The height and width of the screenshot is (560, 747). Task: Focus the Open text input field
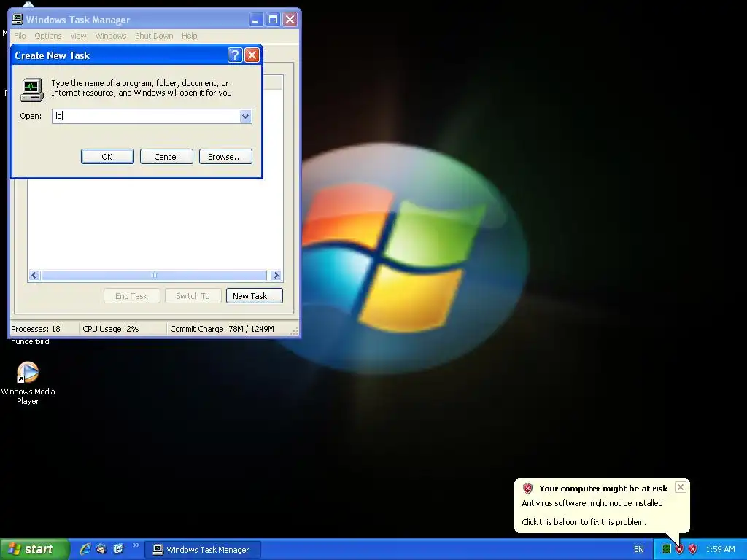[x=146, y=116]
